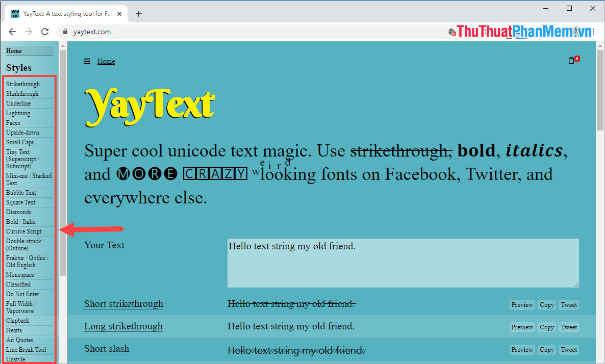
Task: Open Full Width / Vaporwave style
Action: [21, 307]
